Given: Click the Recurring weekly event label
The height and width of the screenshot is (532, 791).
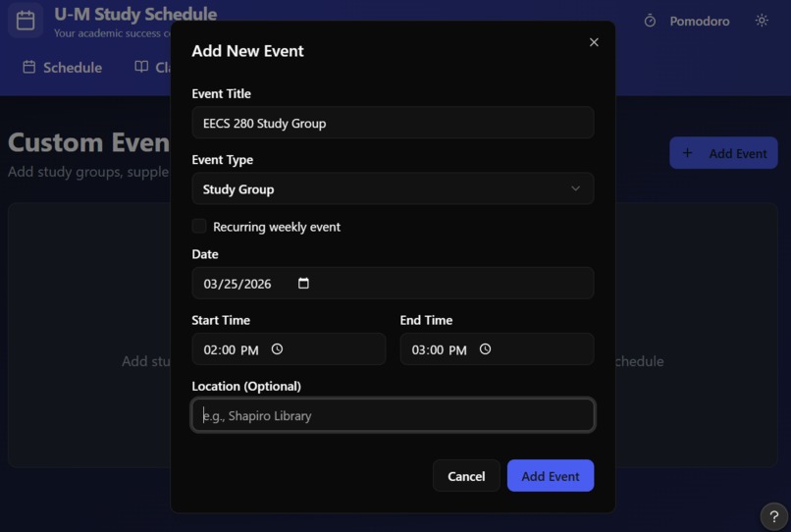Looking at the screenshot, I should [277, 227].
